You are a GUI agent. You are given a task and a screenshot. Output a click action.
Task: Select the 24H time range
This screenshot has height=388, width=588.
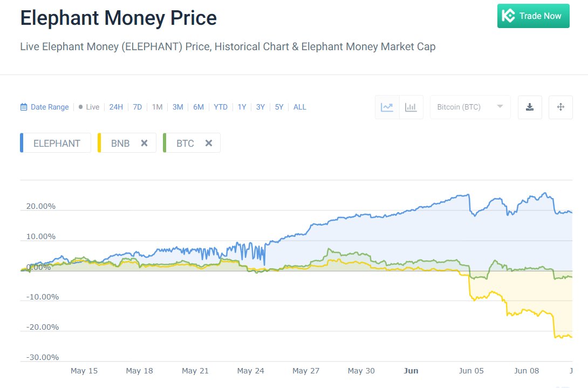click(116, 107)
